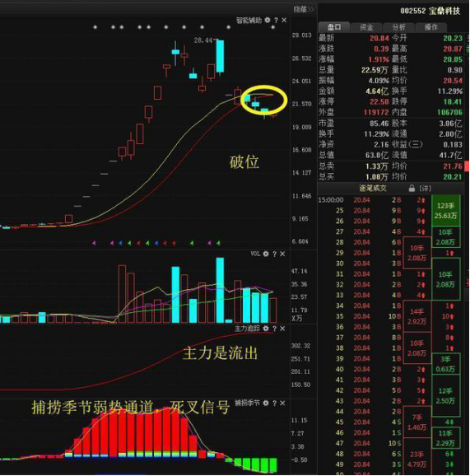
Task: Open help for 捕捞季节 indicator
Action: coord(274,404)
